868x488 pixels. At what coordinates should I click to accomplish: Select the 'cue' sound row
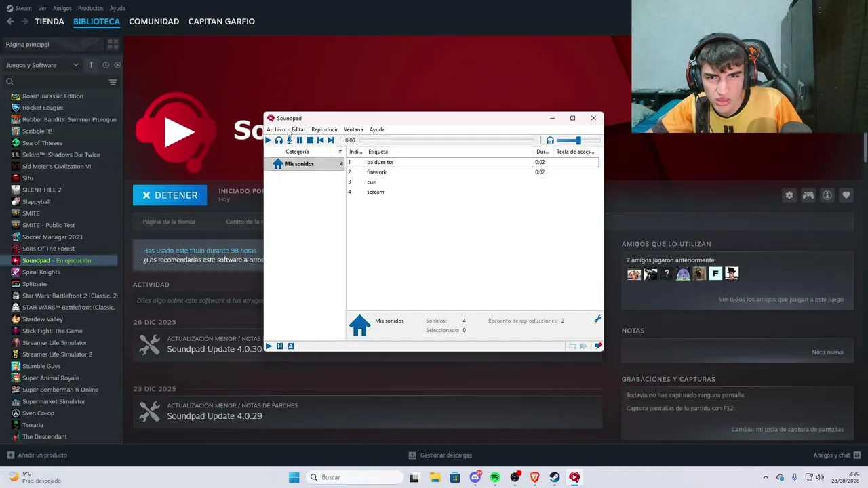(473, 182)
